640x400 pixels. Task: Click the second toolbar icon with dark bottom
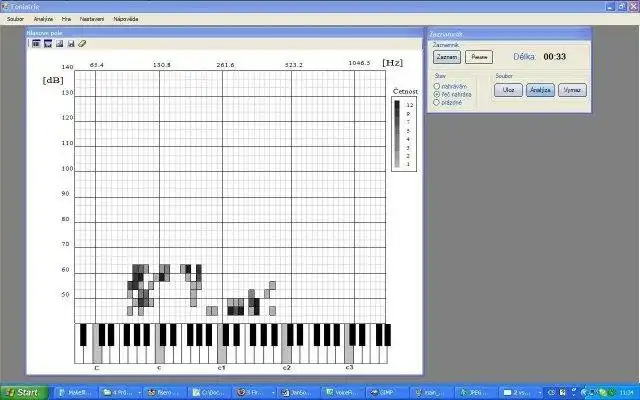click(x=48, y=44)
